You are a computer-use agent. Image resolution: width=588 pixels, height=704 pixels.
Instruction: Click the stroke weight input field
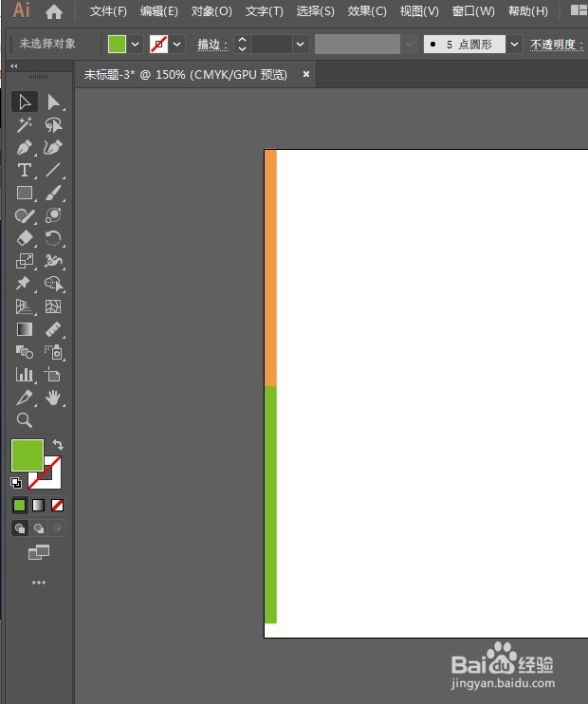(271, 44)
